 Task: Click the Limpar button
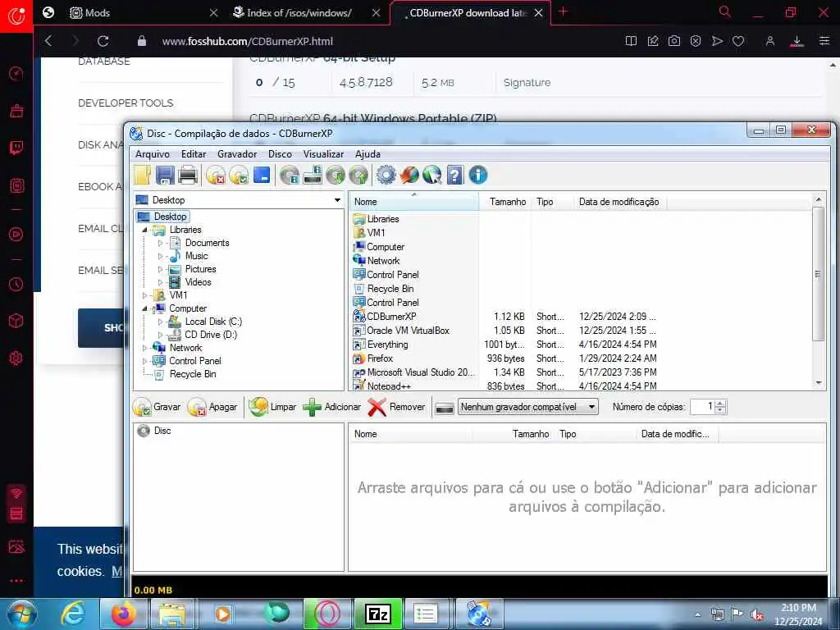click(x=272, y=407)
